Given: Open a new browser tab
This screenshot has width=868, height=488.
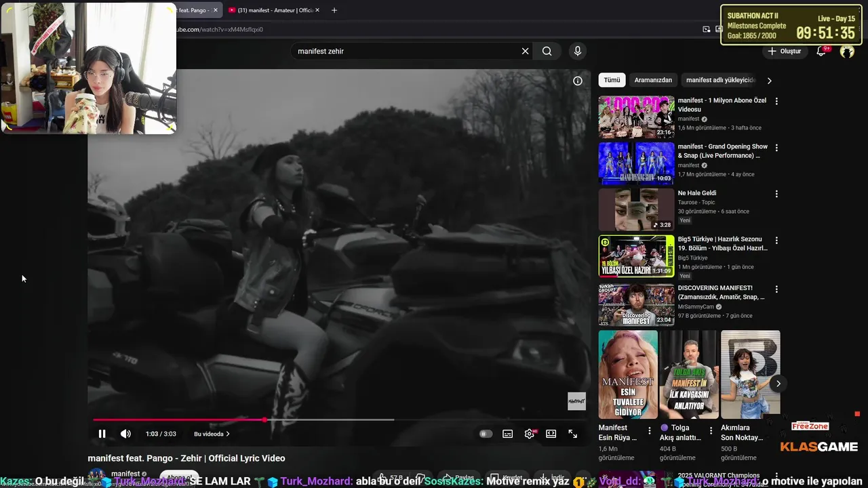Looking at the screenshot, I should [334, 10].
